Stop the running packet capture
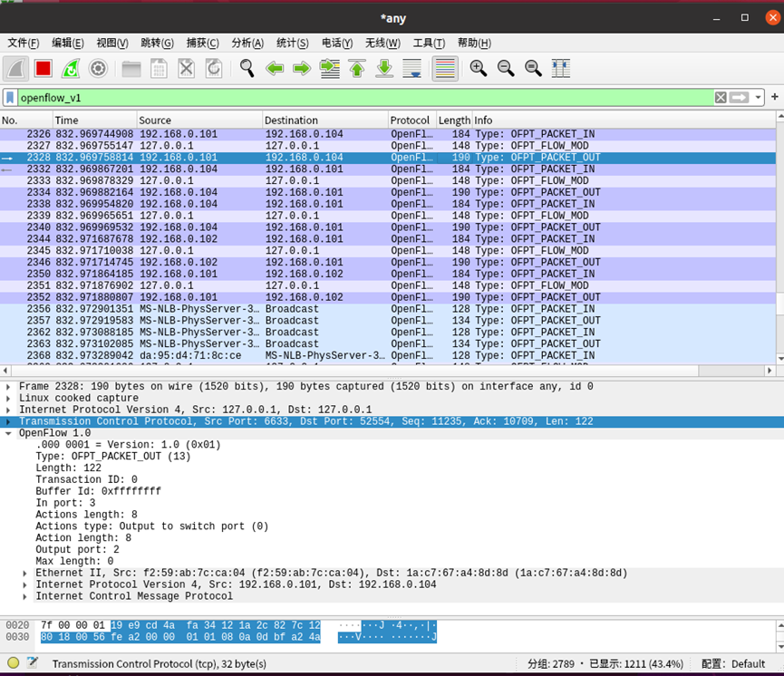The width and height of the screenshot is (784, 676). tap(43, 68)
